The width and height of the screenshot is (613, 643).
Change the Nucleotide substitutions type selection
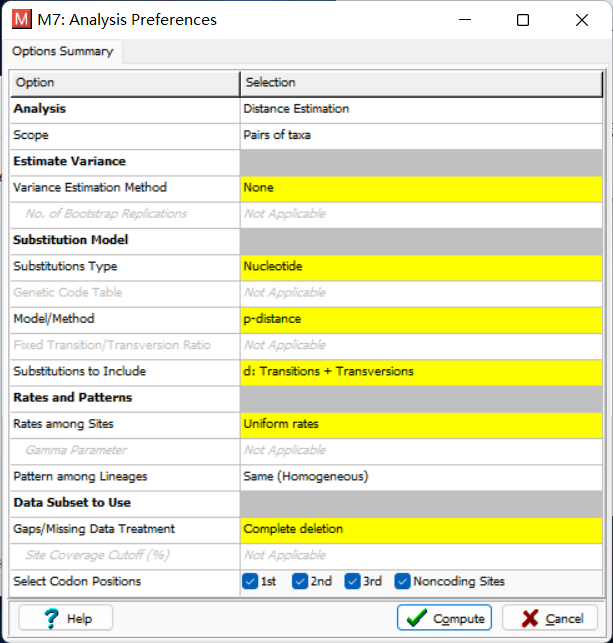[421, 268]
